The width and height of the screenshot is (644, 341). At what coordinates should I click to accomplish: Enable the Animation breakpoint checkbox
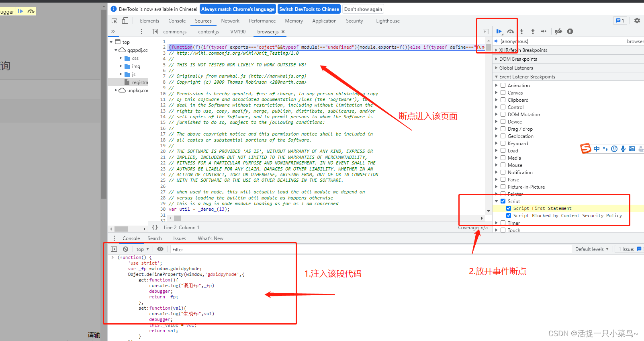(503, 85)
